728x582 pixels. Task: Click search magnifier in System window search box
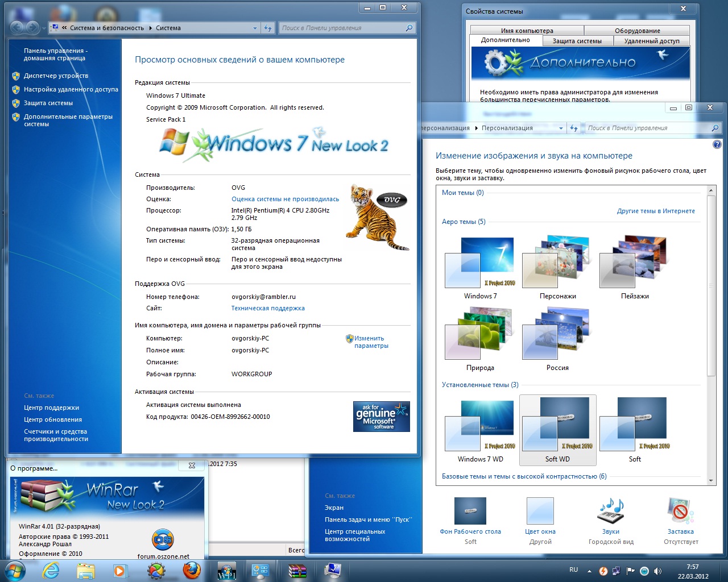(x=409, y=28)
